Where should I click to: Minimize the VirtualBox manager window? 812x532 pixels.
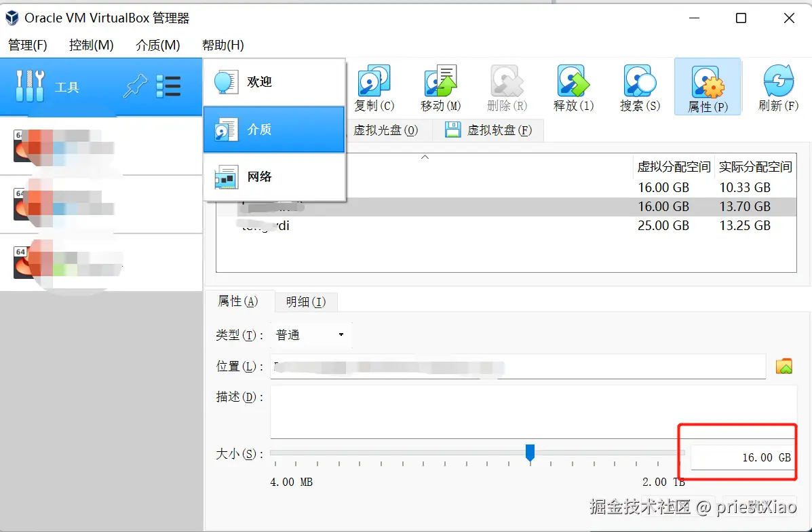click(694, 18)
